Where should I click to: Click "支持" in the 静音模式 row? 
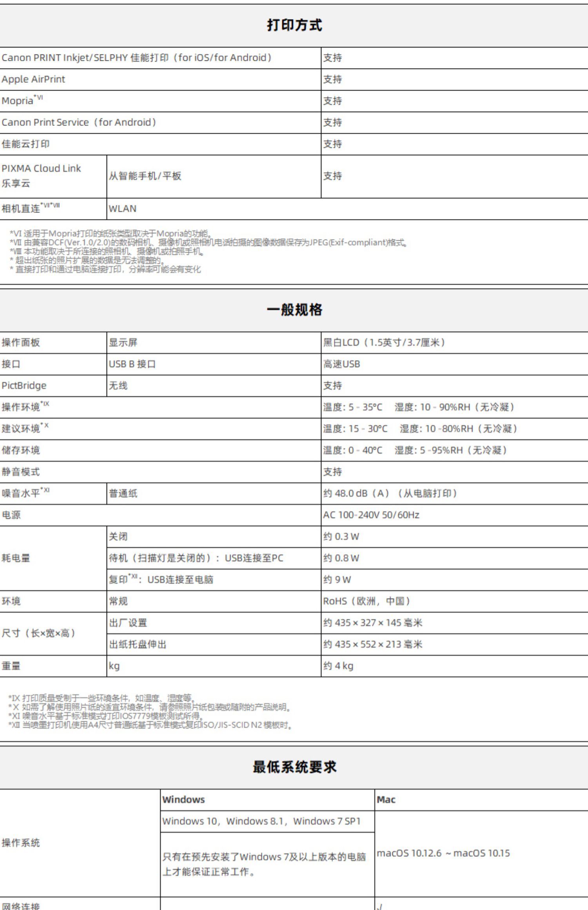[332, 472]
